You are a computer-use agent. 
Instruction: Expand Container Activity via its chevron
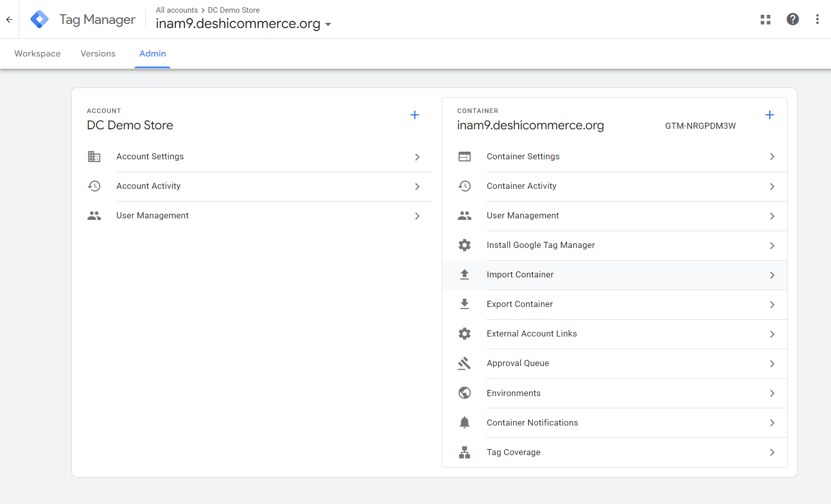[772, 186]
